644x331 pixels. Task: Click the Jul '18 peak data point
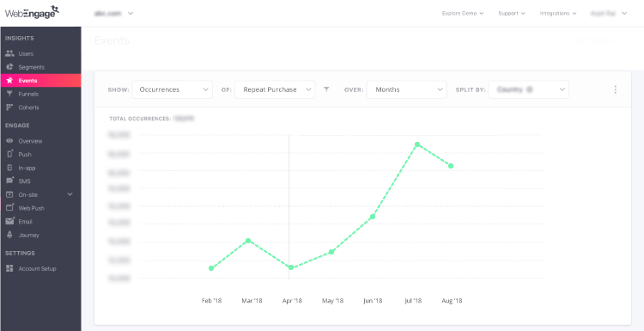(416, 144)
